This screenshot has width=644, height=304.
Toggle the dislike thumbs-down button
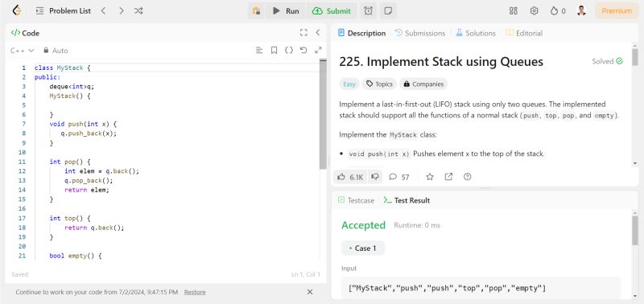[375, 177]
